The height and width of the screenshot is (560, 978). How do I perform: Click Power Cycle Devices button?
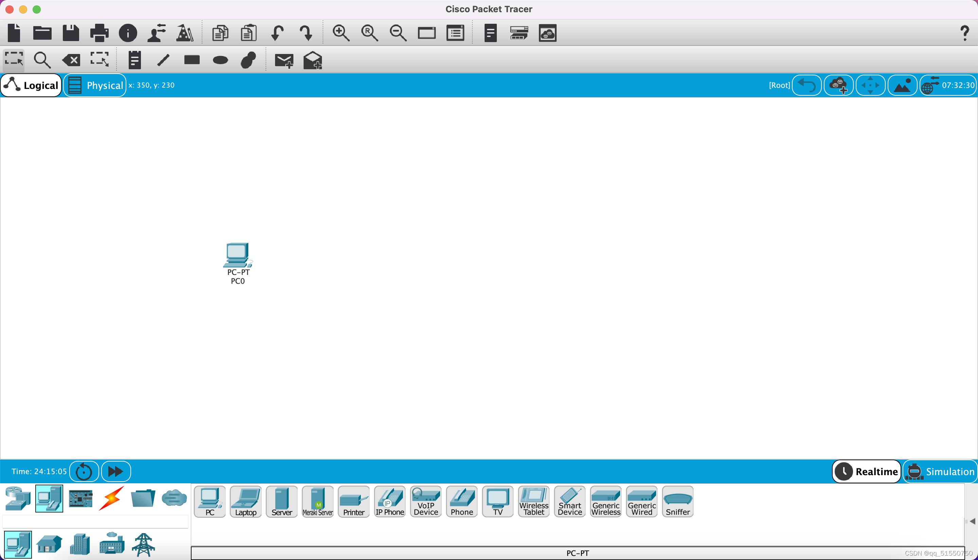point(84,471)
